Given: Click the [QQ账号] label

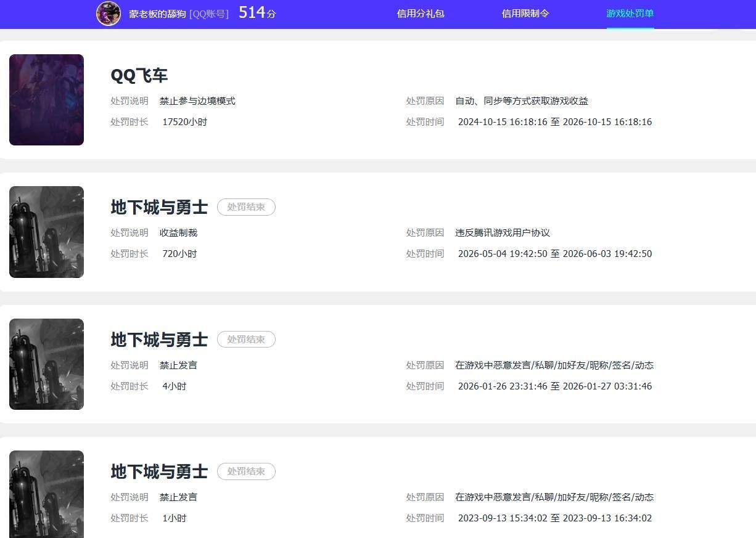Looking at the screenshot, I should point(209,14).
